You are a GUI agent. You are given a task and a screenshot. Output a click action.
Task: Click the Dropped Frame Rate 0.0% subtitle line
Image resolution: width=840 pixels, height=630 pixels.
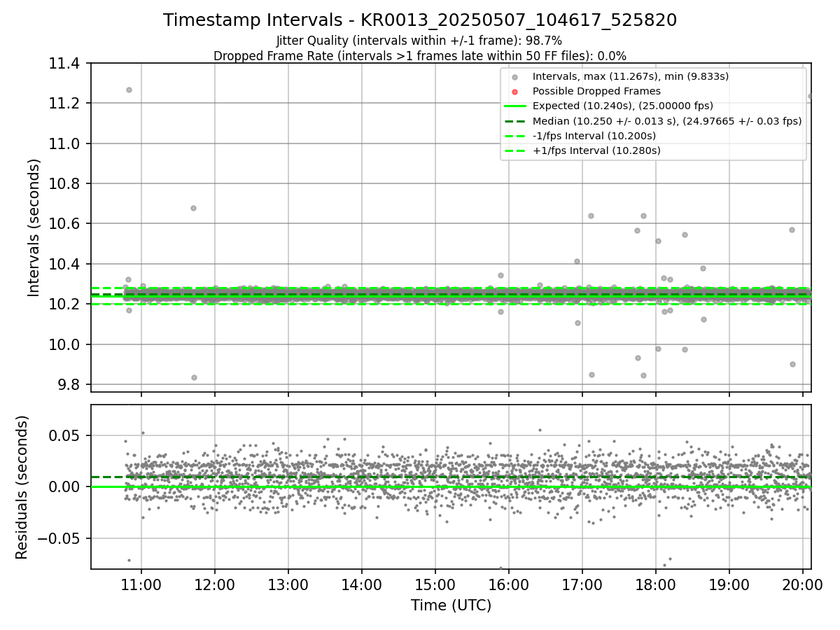tap(420, 55)
